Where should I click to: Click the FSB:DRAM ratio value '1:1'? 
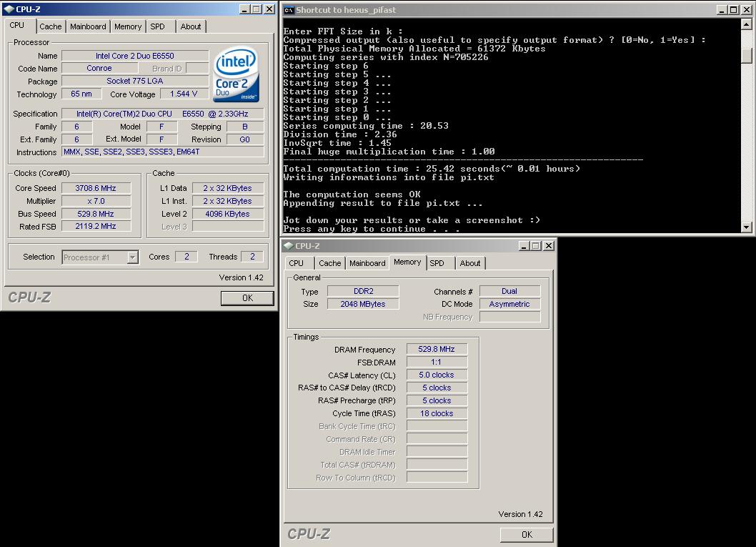click(437, 362)
